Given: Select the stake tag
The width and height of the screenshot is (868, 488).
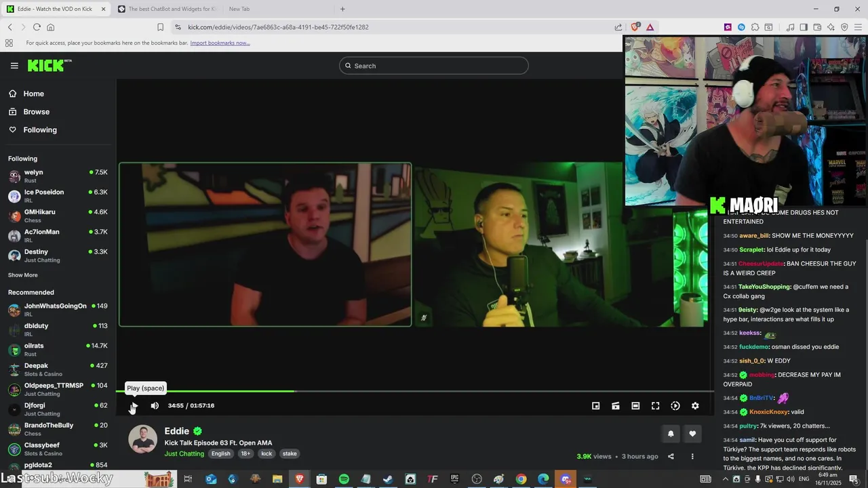Looking at the screenshot, I should pyautogui.click(x=290, y=453).
